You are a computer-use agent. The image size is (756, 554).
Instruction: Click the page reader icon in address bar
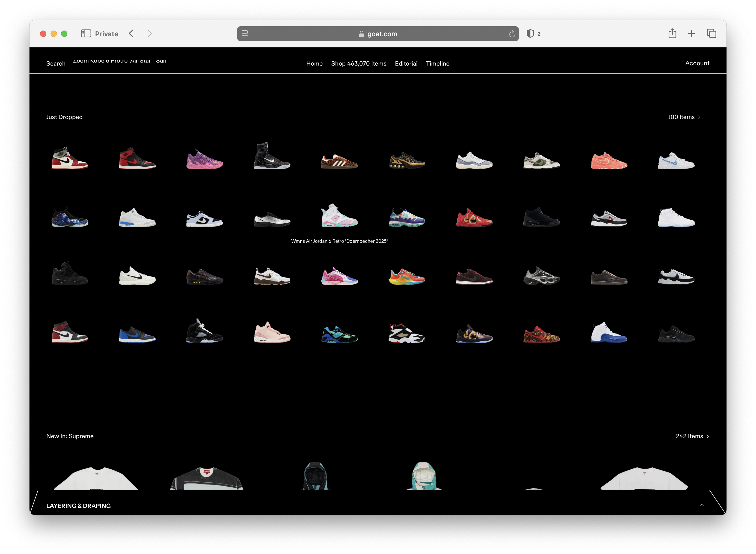coord(245,34)
